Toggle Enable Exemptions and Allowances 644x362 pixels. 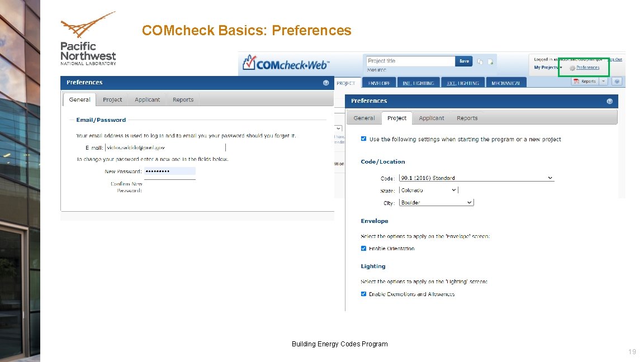point(363,293)
